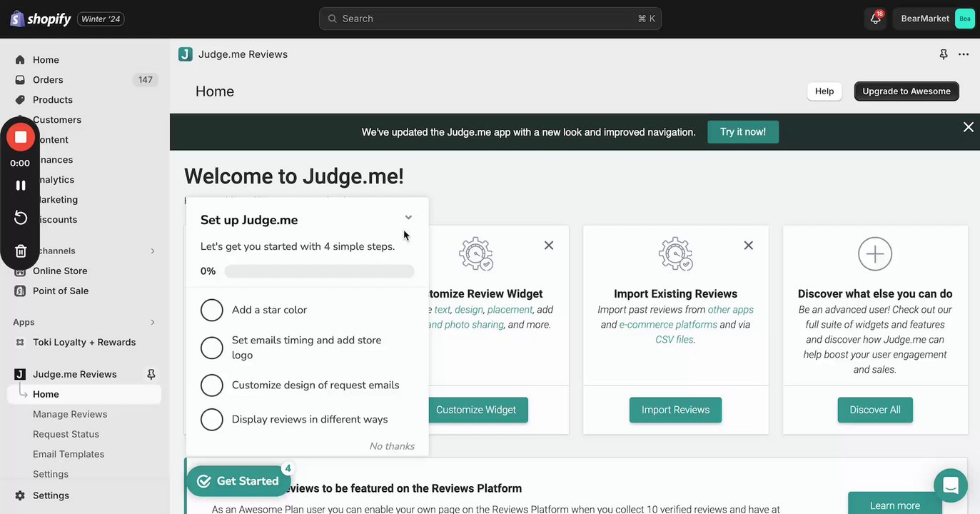Open the notifications bell

876,19
